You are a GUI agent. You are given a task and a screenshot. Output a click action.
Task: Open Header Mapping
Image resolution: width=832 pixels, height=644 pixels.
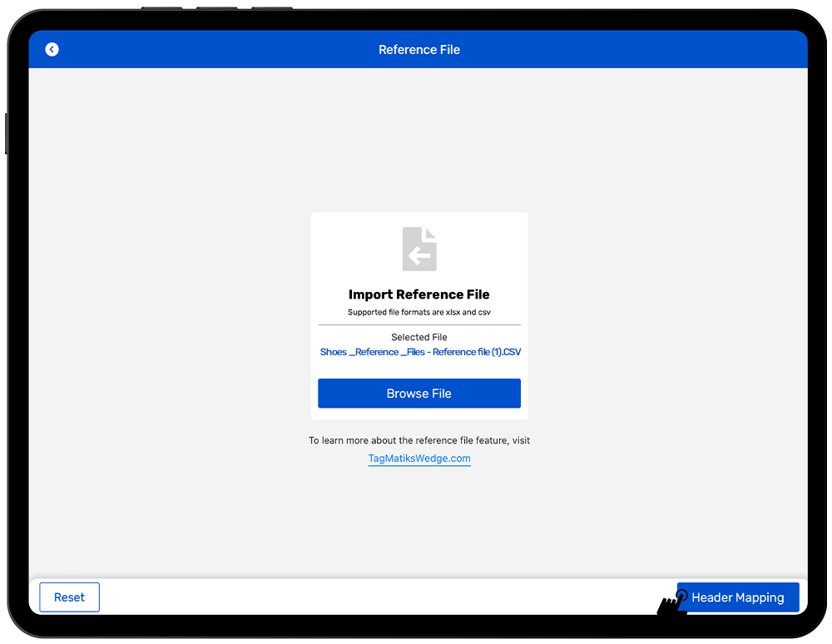pyautogui.click(x=738, y=597)
